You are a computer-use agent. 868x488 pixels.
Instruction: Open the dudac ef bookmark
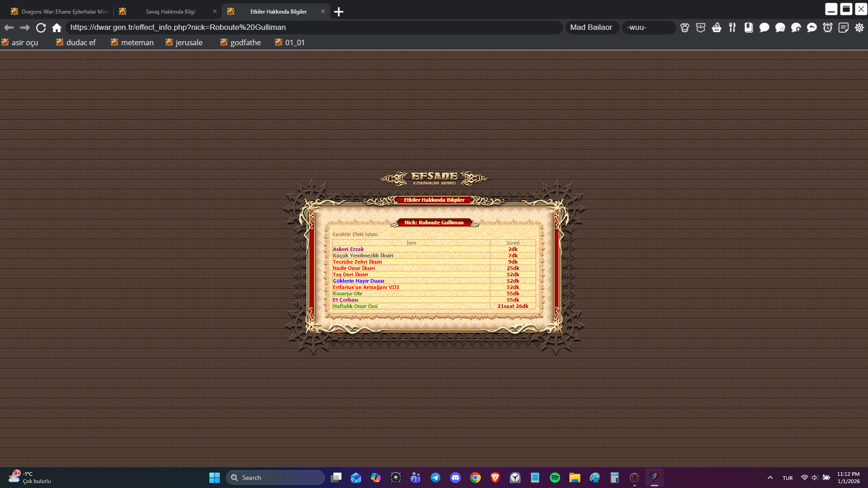76,43
